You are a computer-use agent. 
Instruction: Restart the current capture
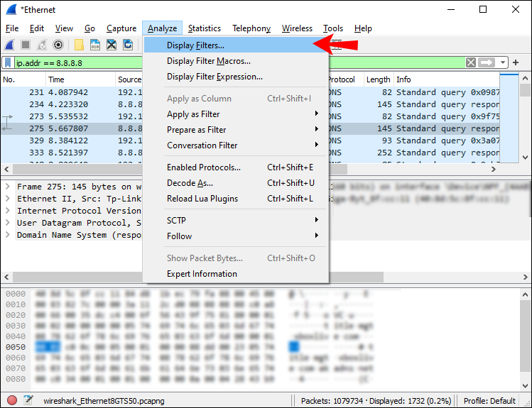(42, 45)
